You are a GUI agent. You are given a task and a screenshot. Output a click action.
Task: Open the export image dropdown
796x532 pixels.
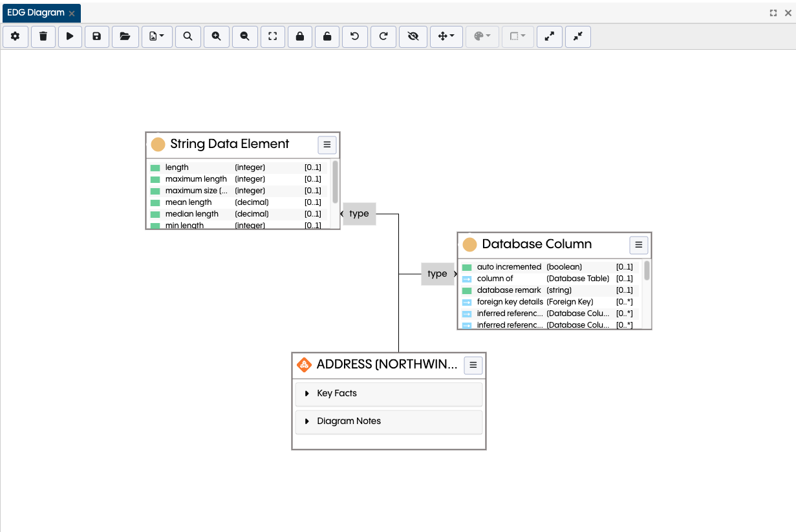157,37
